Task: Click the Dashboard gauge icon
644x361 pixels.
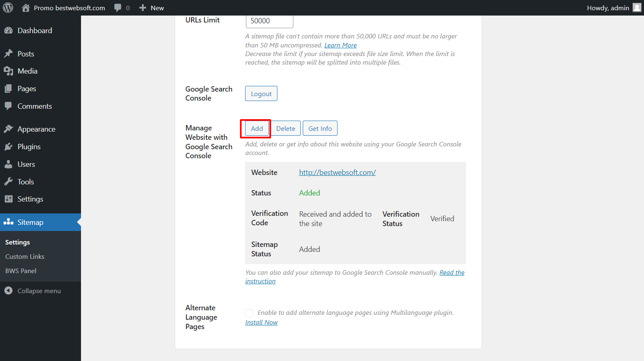Action: coord(9,31)
